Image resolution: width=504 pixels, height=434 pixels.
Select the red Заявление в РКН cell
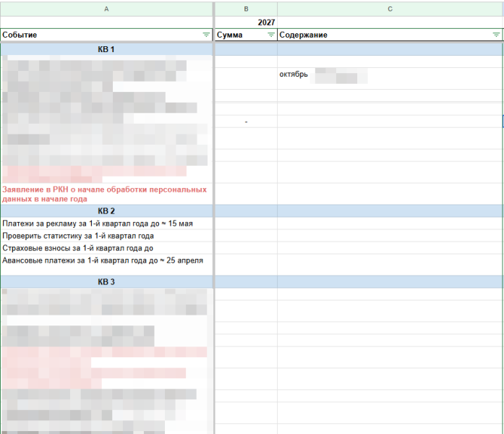[x=106, y=194]
